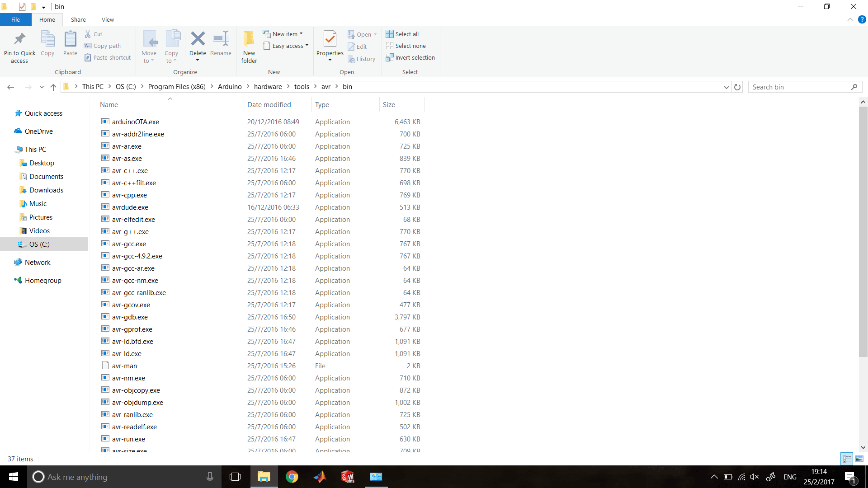Viewport: 868px width, 488px height.
Task: Refresh the current folder view
Action: click(737, 87)
